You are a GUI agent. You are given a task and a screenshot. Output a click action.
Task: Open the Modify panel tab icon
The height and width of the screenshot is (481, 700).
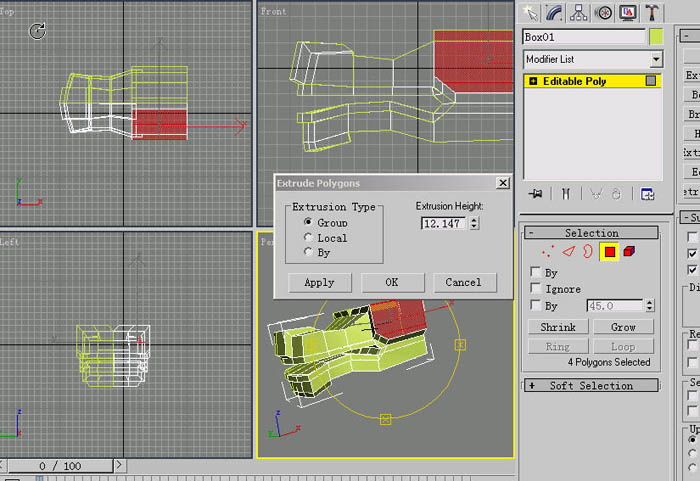point(554,13)
